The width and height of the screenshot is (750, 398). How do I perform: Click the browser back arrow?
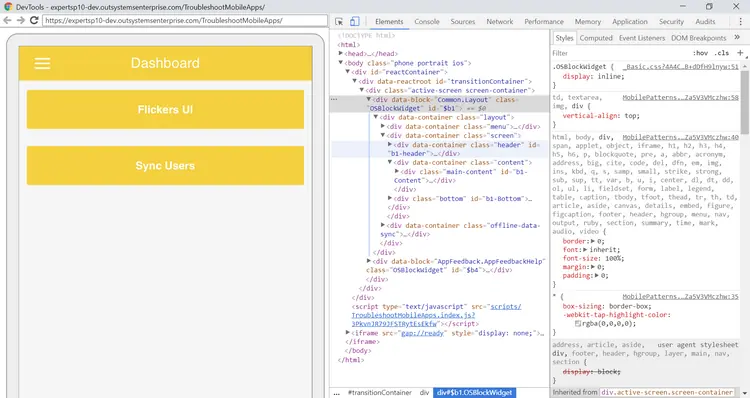pos(7,20)
